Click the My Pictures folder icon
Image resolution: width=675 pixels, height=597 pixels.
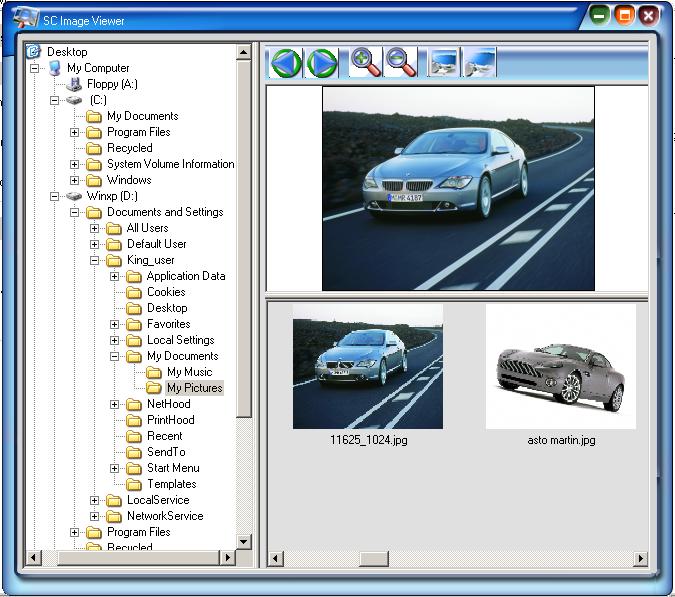click(x=154, y=388)
